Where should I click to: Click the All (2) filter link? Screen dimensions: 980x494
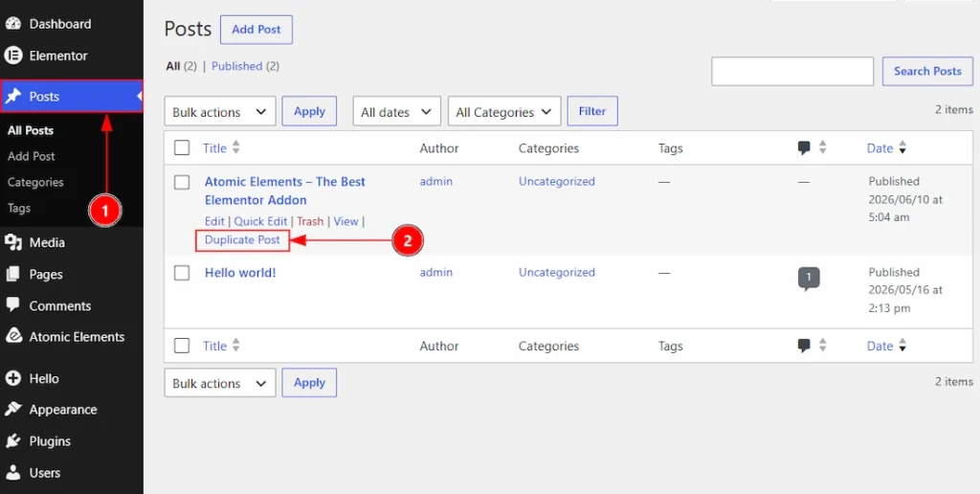(181, 66)
